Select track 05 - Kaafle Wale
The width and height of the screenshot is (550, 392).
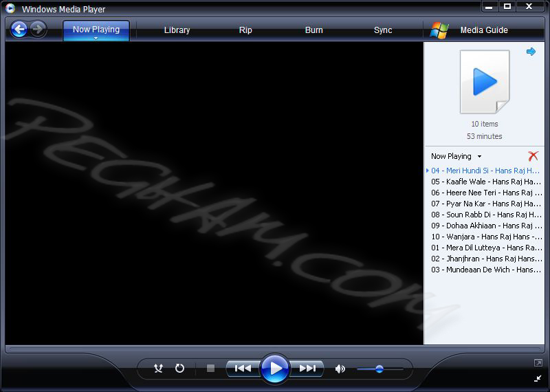(485, 182)
